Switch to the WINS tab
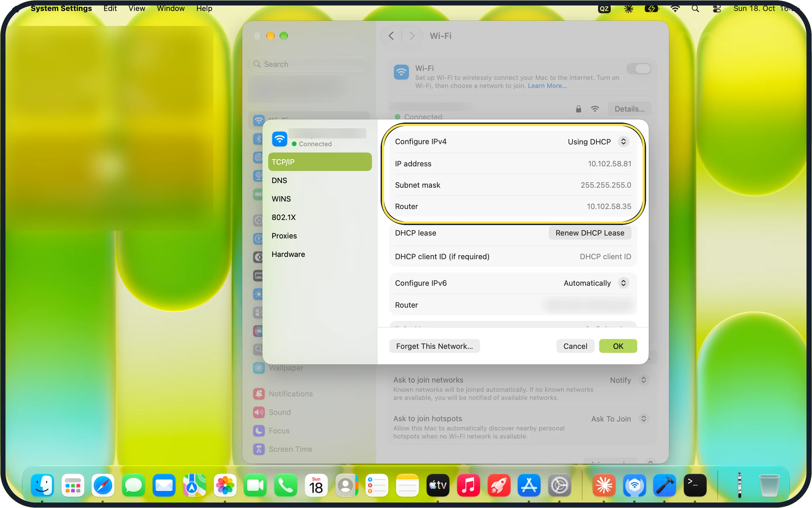The width and height of the screenshot is (812, 508). pyautogui.click(x=320, y=199)
